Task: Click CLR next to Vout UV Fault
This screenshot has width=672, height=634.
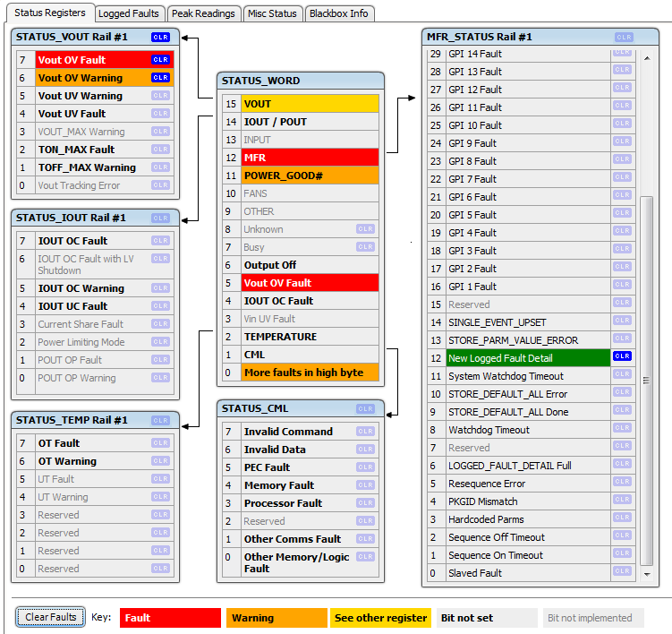Action: point(160,113)
